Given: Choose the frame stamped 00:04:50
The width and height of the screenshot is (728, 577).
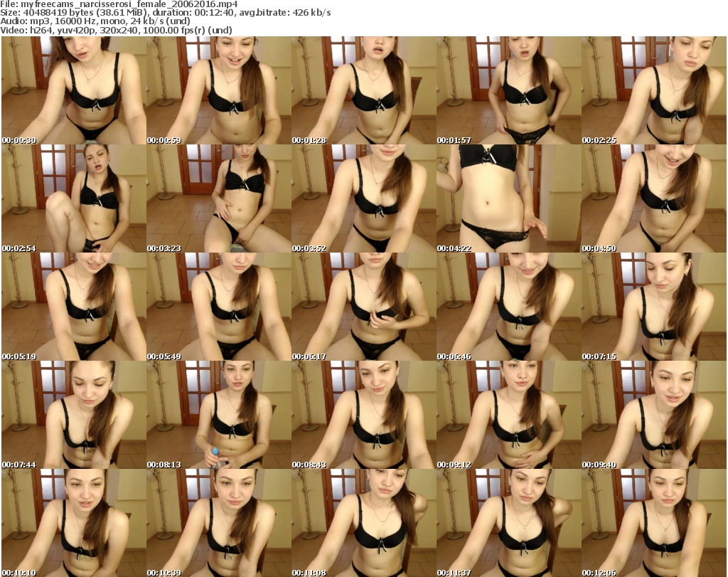Looking at the screenshot, I should (654, 198).
